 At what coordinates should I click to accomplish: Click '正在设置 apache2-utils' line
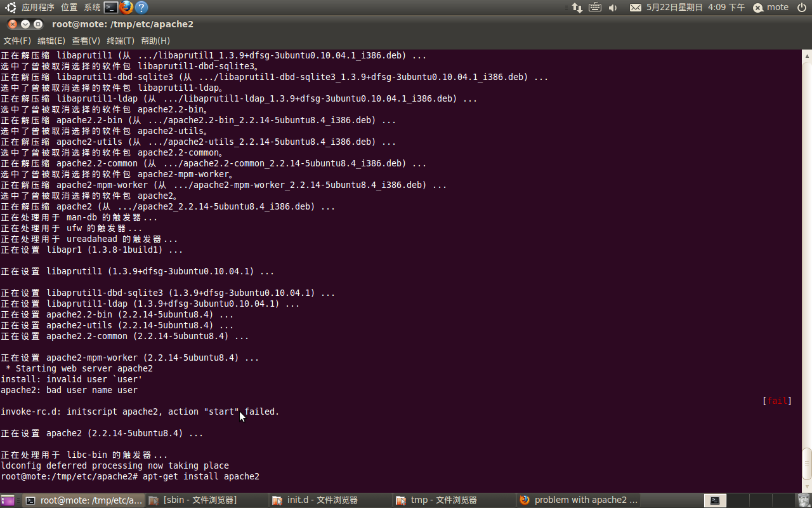pyautogui.click(x=117, y=325)
